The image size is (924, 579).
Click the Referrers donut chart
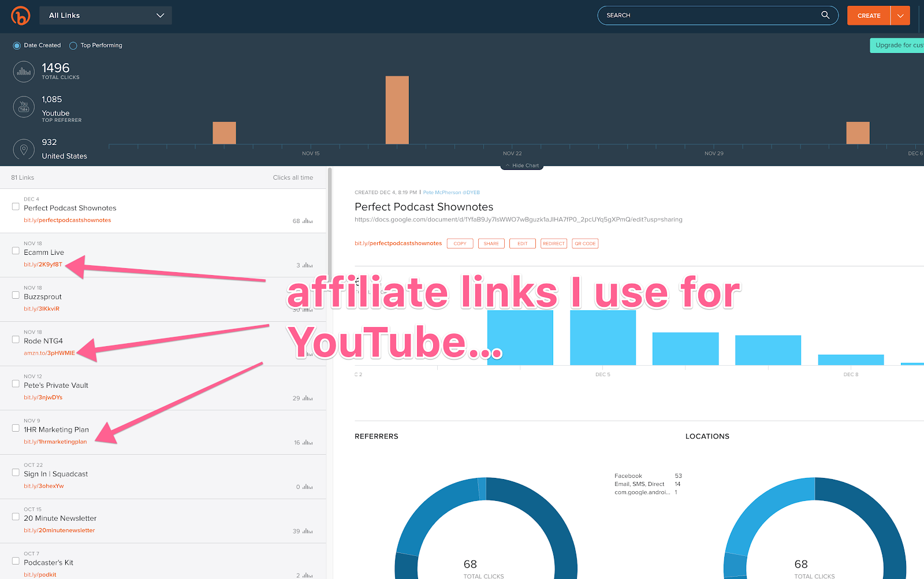pos(486,528)
